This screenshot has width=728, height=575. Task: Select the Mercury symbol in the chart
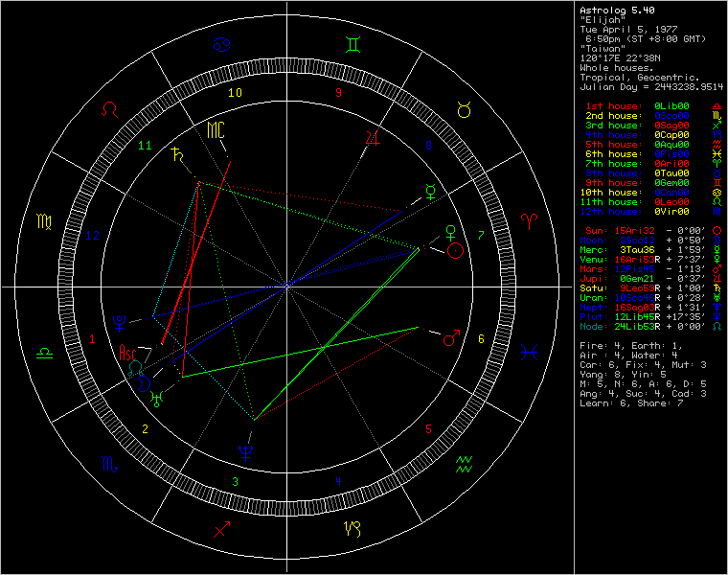pos(431,192)
